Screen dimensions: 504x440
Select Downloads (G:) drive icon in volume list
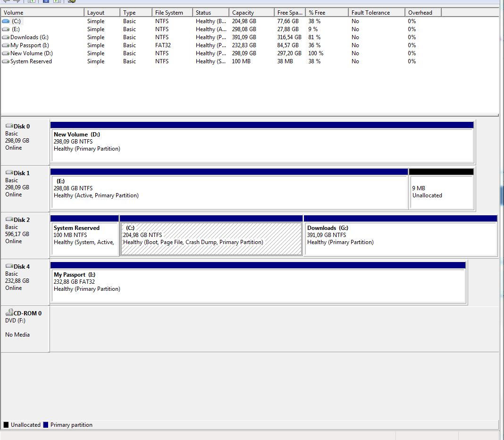(x=6, y=37)
